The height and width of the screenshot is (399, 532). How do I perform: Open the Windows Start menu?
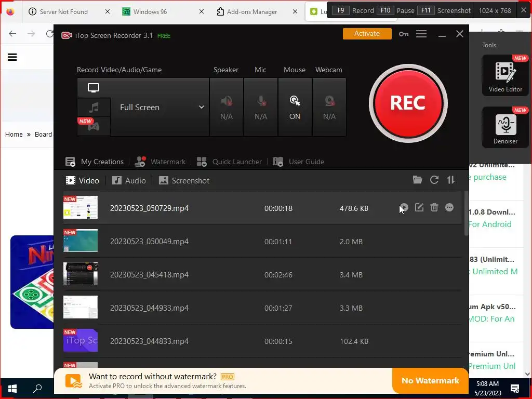tap(12, 388)
